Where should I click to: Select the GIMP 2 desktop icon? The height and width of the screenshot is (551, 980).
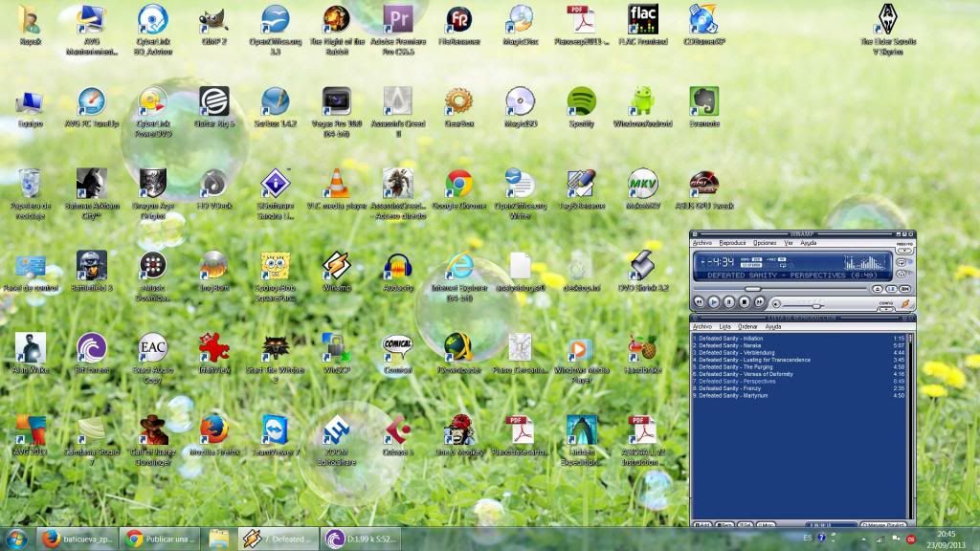tap(213, 25)
